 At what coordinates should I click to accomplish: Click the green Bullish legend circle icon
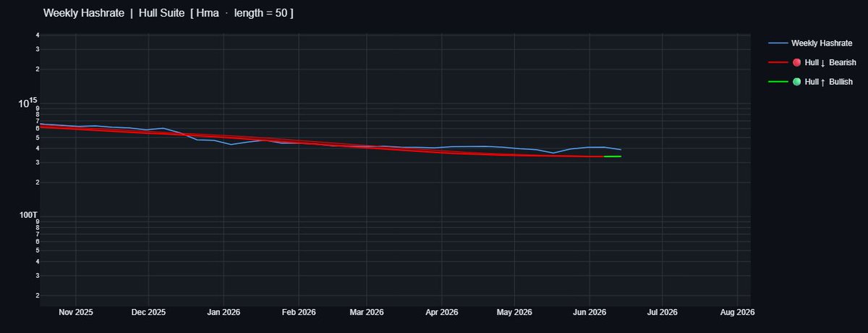[797, 83]
